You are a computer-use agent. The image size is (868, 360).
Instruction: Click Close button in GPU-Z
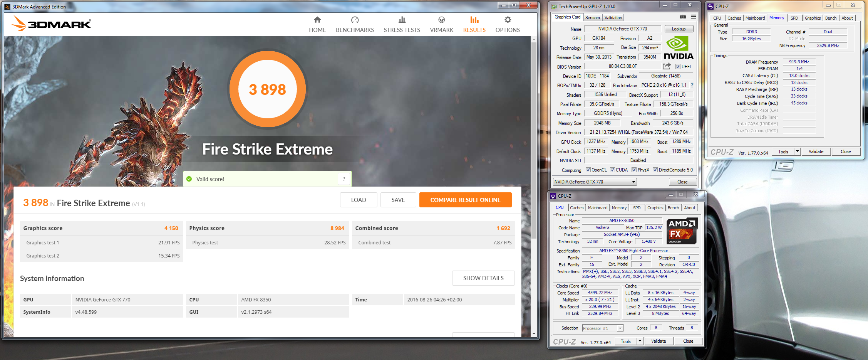point(682,182)
